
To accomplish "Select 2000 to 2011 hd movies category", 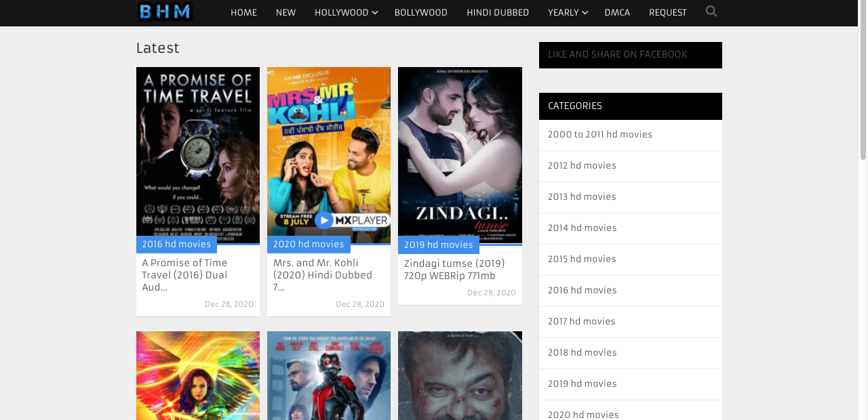I will pos(600,135).
